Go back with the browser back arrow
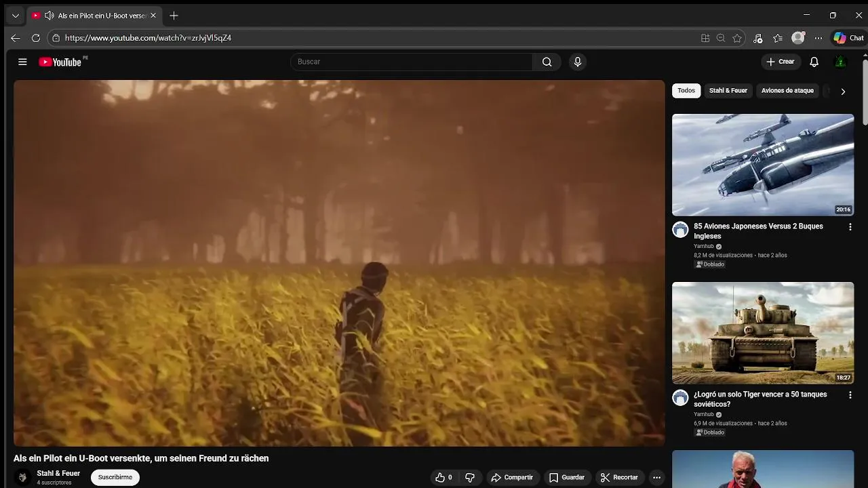This screenshot has width=868, height=488. tap(16, 38)
